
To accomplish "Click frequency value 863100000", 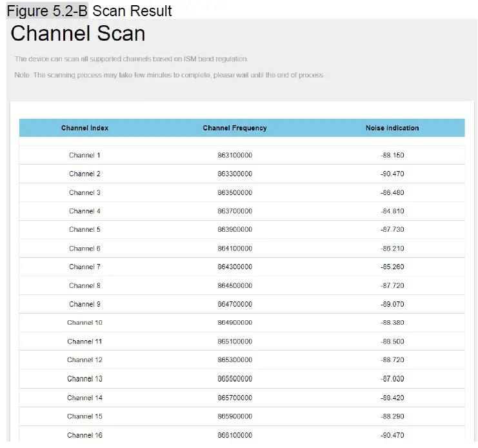I will pos(235,155).
